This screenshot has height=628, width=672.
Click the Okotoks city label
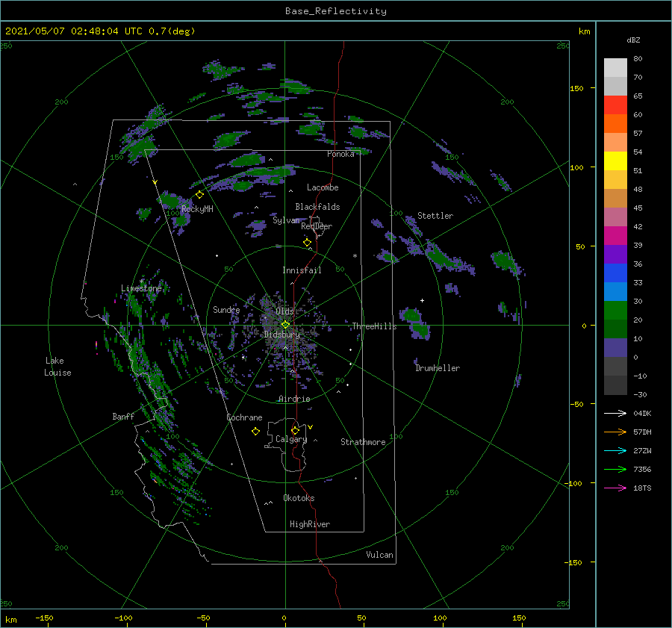(x=299, y=498)
